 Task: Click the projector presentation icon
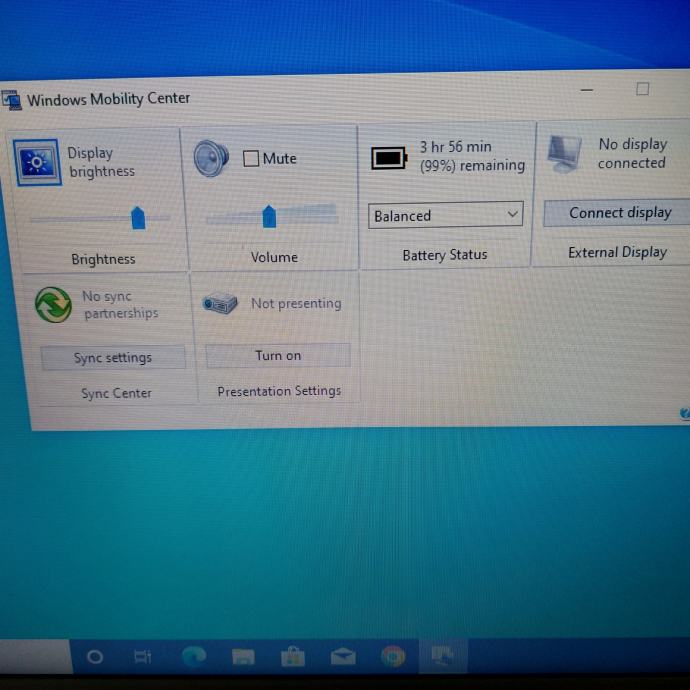pyautogui.click(x=220, y=303)
